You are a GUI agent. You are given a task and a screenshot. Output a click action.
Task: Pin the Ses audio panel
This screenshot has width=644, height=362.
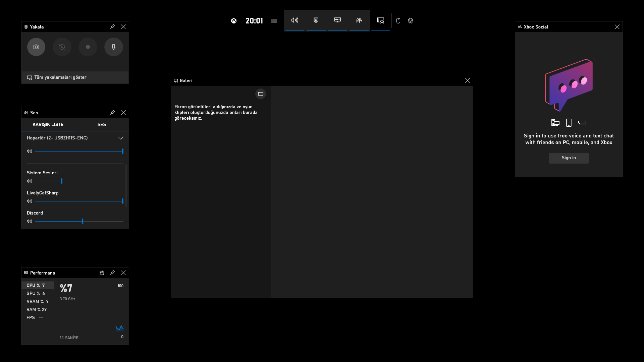pyautogui.click(x=113, y=113)
